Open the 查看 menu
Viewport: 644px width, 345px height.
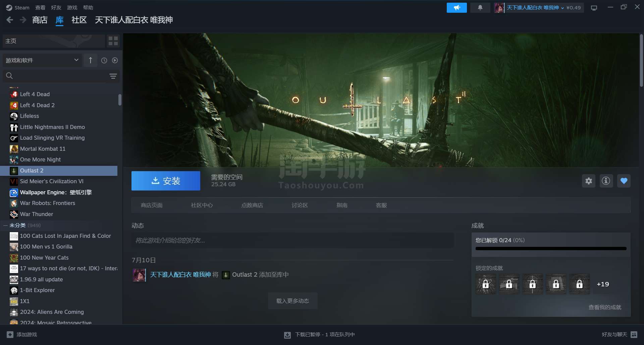click(40, 7)
